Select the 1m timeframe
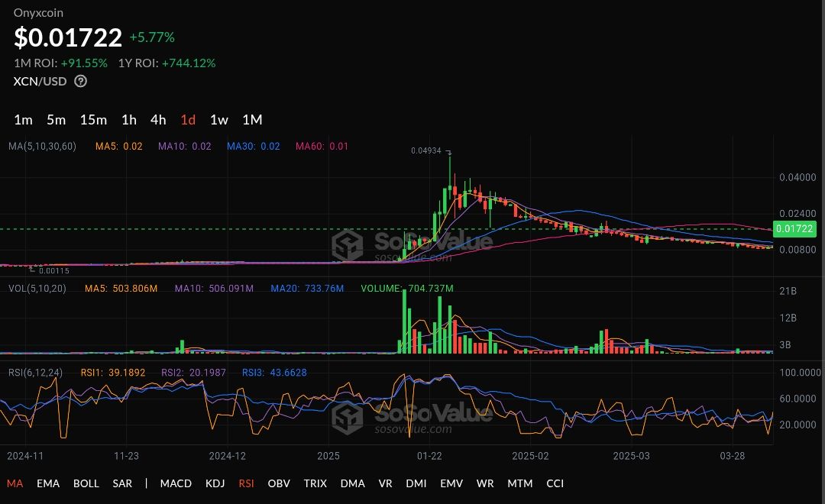Viewport: 825px width, 504px height. pos(23,120)
